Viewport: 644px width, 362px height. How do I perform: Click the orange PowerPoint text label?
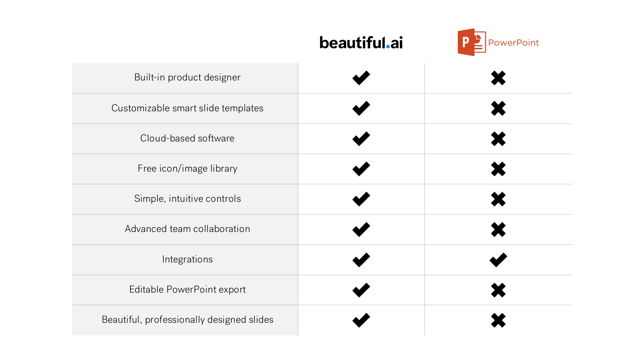pyautogui.click(x=514, y=43)
